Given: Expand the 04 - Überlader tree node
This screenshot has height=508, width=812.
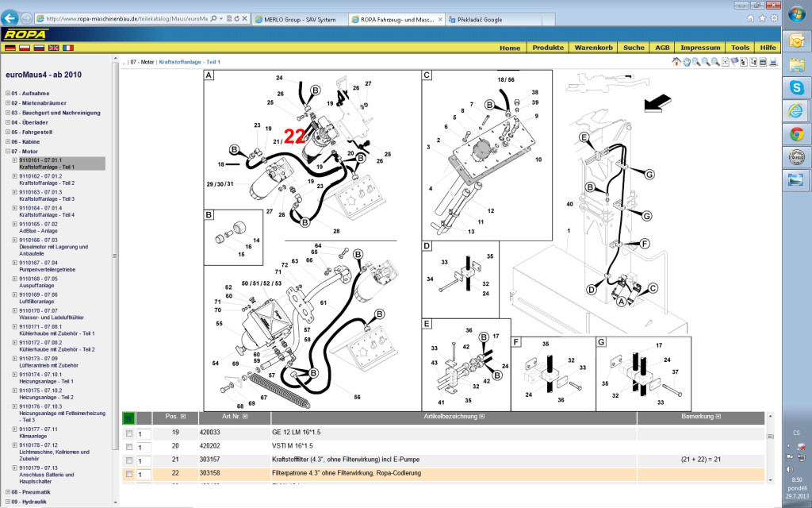Looking at the screenshot, I should (8, 122).
